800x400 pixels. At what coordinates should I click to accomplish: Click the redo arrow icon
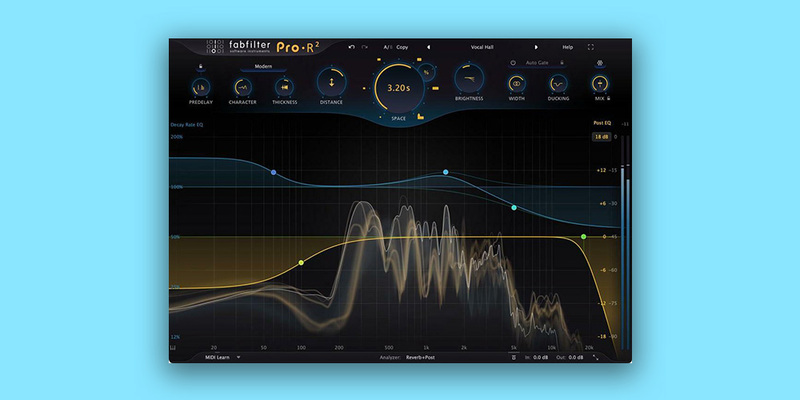coord(364,47)
